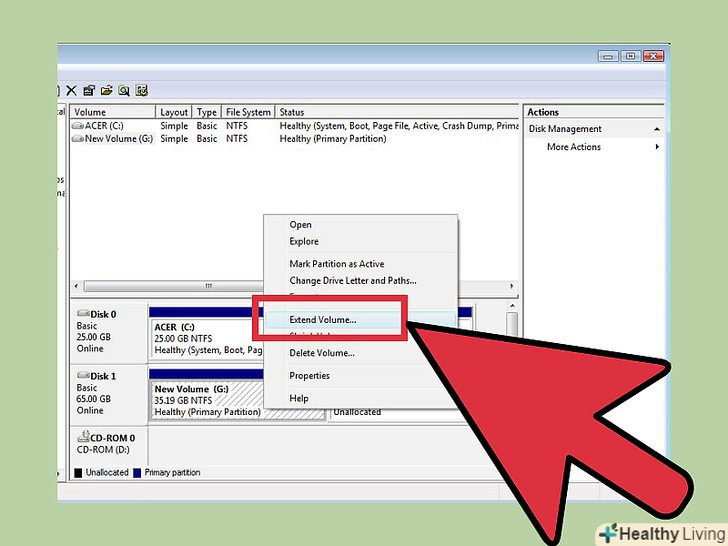The image size is (728, 546).
Task: Click the disk pane vertical scroll up arrow
Action: 512,306
